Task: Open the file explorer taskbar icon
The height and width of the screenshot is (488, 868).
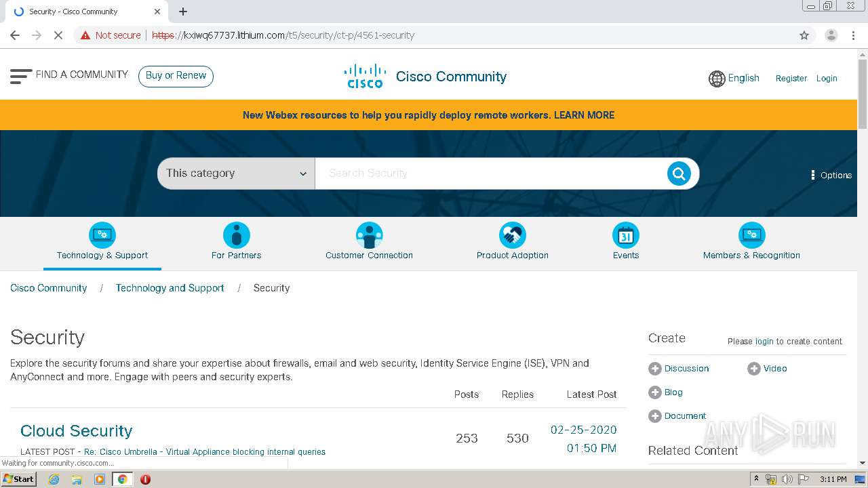Action: (x=77, y=479)
